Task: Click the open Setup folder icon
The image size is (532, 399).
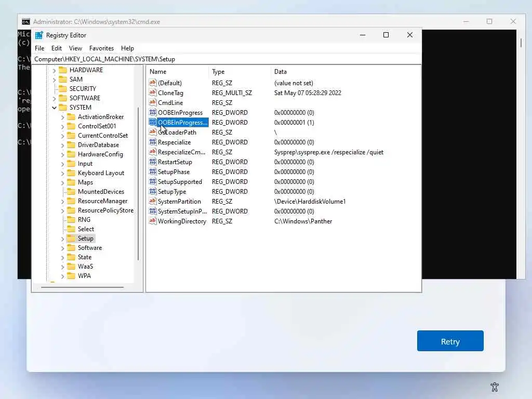Action: (x=71, y=238)
